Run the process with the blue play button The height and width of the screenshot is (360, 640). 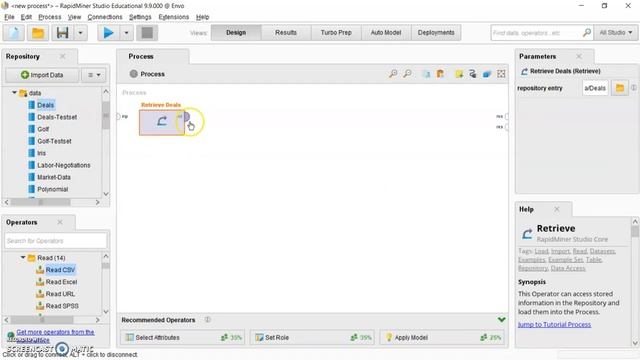108,33
